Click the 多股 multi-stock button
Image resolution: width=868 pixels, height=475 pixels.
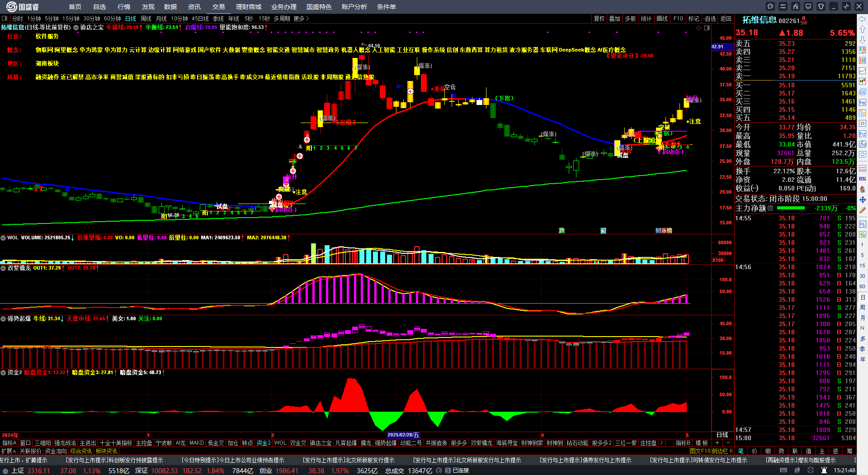click(631, 19)
